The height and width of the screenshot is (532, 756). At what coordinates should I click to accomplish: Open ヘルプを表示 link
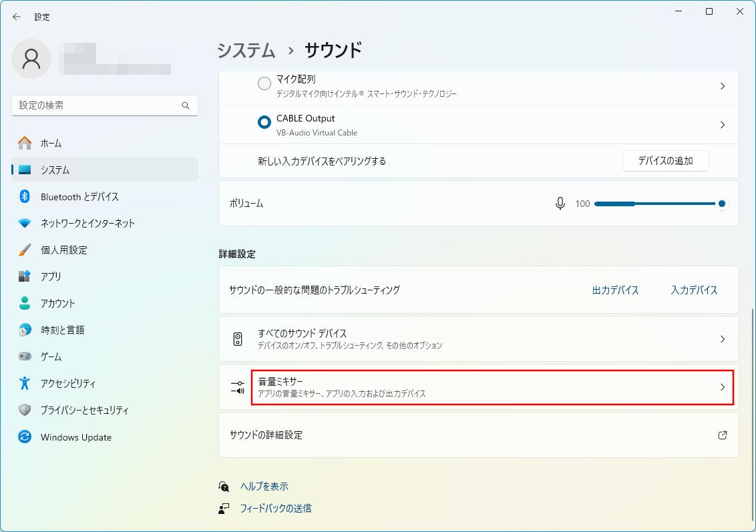tap(264, 486)
